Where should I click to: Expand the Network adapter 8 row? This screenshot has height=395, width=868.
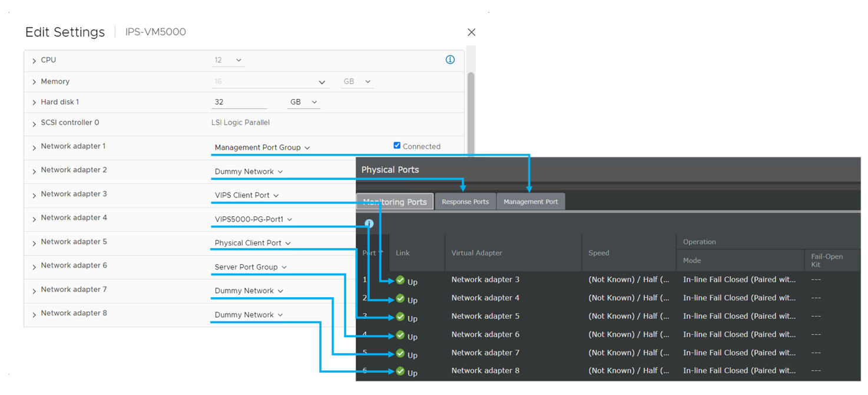coord(34,314)
